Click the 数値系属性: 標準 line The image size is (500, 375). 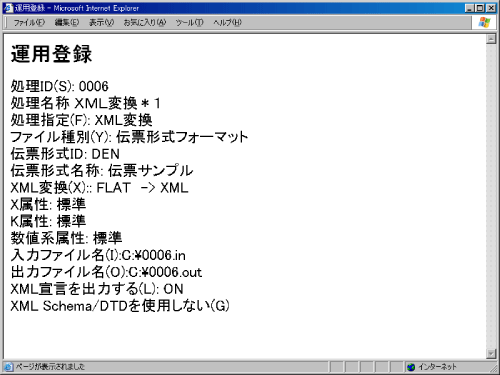click(66, 238)
